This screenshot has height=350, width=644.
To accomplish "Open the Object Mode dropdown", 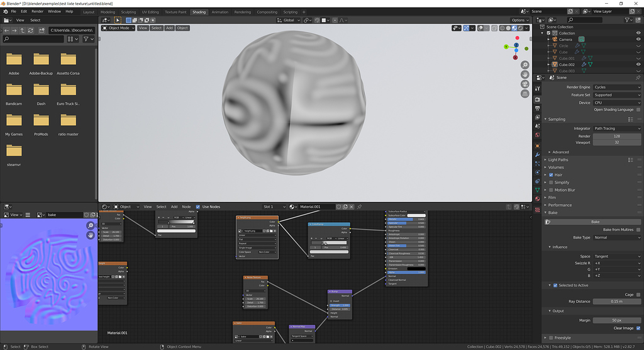I will (x=118, y=28).
